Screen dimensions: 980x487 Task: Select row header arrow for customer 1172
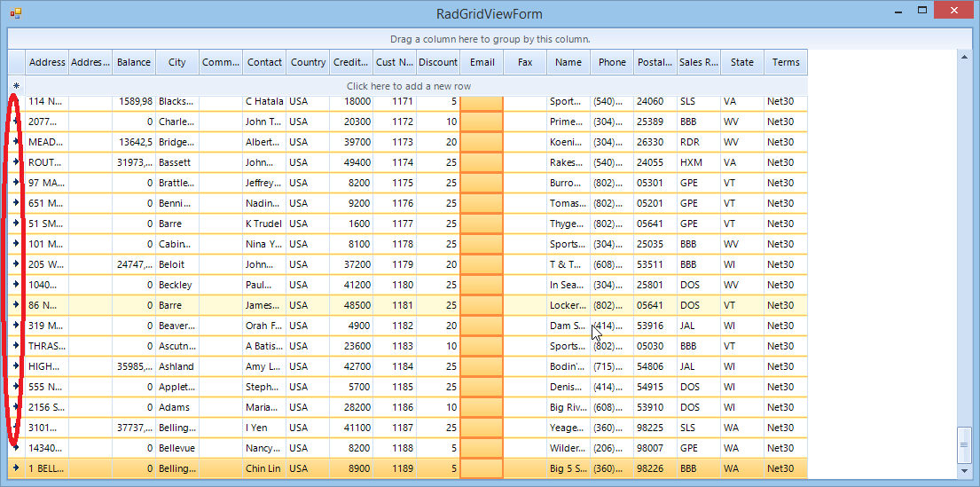[16, 122]
